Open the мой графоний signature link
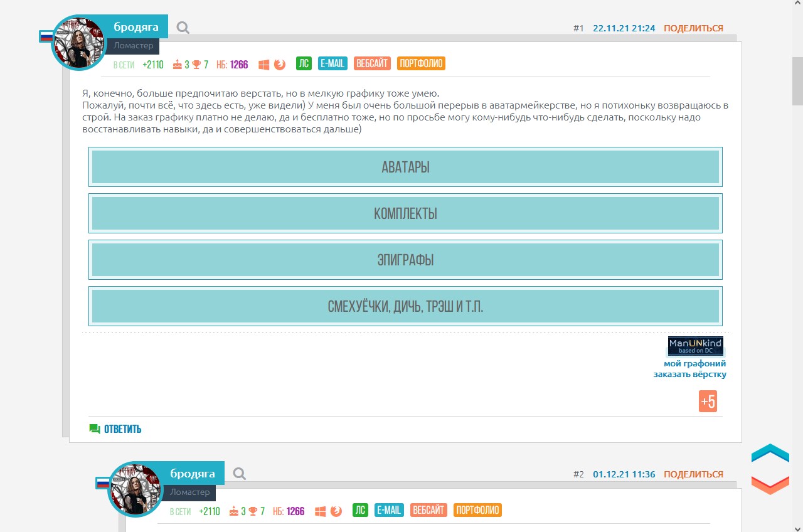Image resolution: width=803 pixels, height=532 pixels. pyautogui.click(x=695, y=363)
